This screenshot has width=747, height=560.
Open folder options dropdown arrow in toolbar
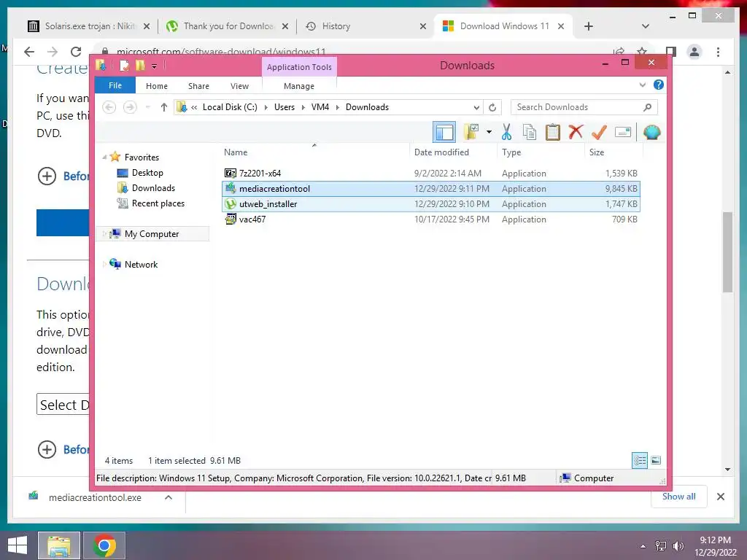click(489, 132)
